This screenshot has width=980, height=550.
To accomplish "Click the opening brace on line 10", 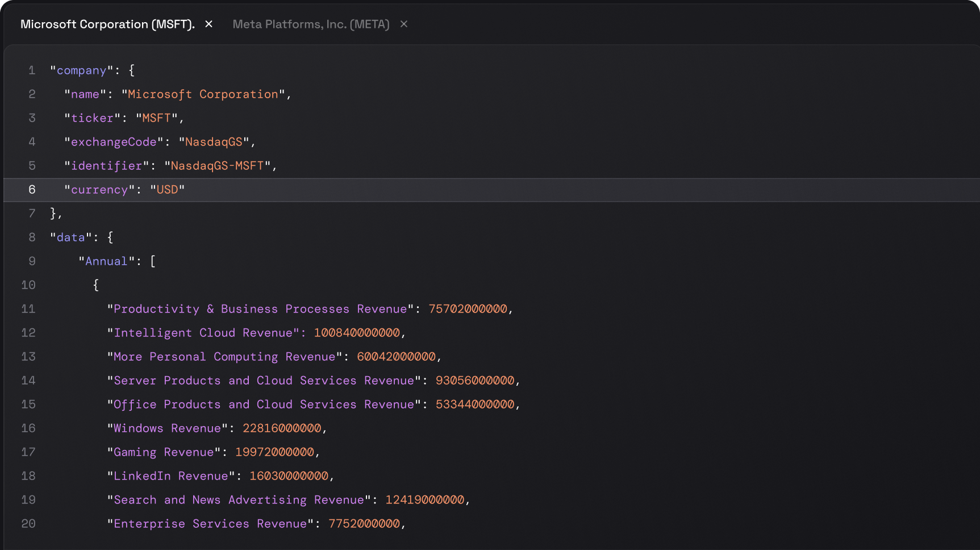I will tap(96, 285).
